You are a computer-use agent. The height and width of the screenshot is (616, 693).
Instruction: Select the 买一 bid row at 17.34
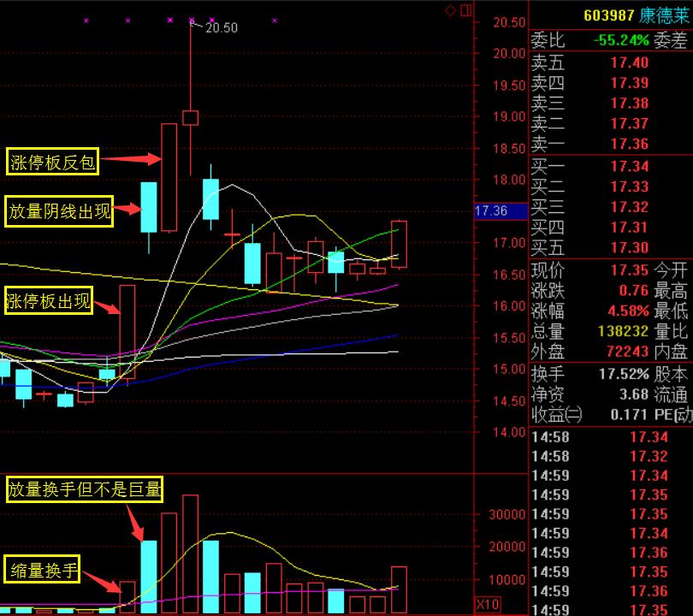point(611,167)
